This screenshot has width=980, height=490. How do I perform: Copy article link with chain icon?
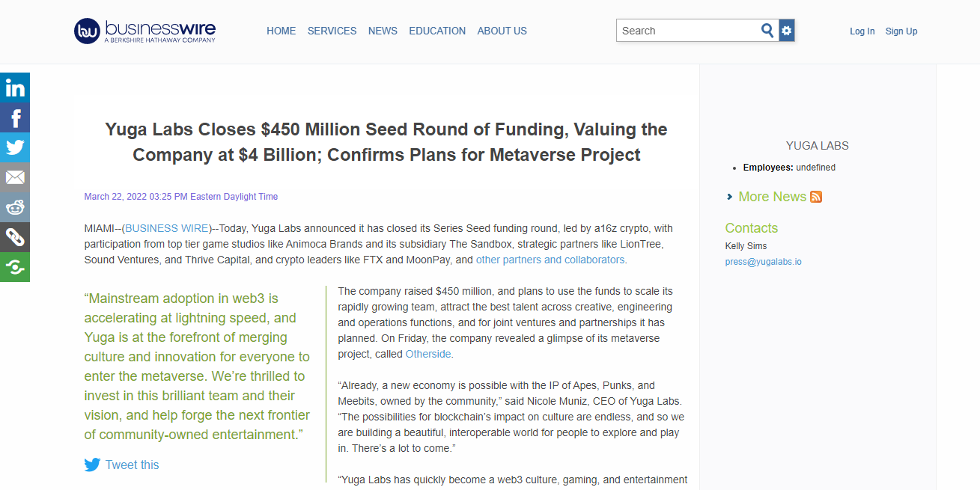coord(15,237)
